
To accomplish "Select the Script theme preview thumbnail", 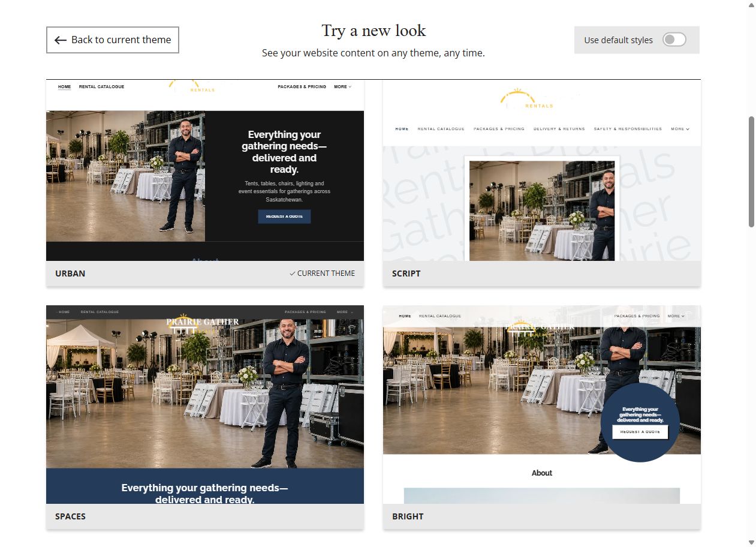I will tap(542, 170).
